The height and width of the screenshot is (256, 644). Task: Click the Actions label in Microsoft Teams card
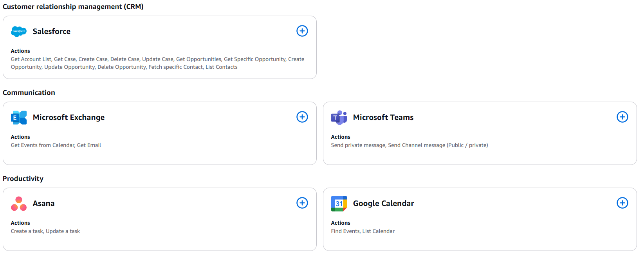coord(341,137)
